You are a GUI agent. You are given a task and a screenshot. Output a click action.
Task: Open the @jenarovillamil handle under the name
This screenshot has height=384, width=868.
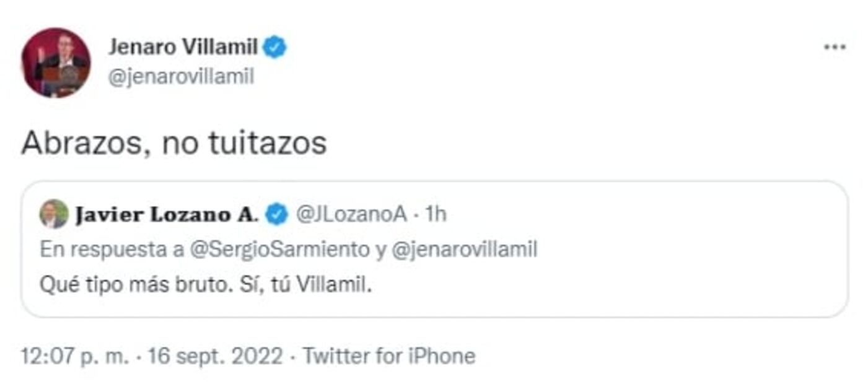[182, 77]
